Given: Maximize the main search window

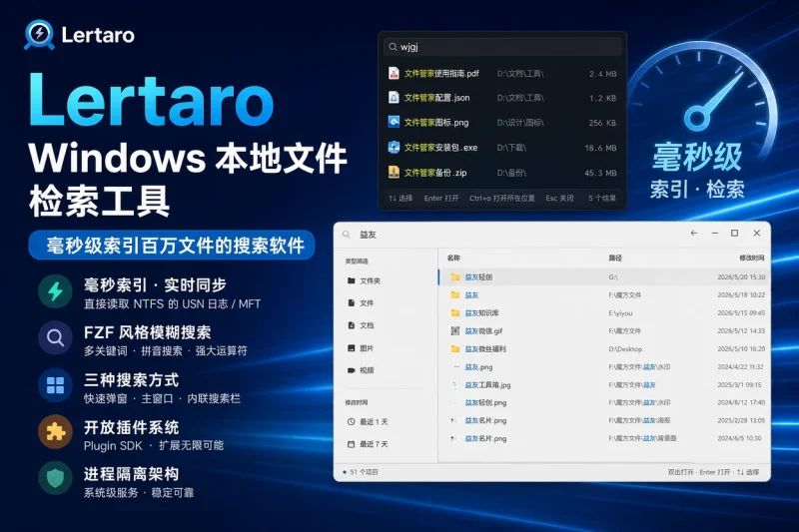Looking at the screenshot, I should (x=734, y=233).
